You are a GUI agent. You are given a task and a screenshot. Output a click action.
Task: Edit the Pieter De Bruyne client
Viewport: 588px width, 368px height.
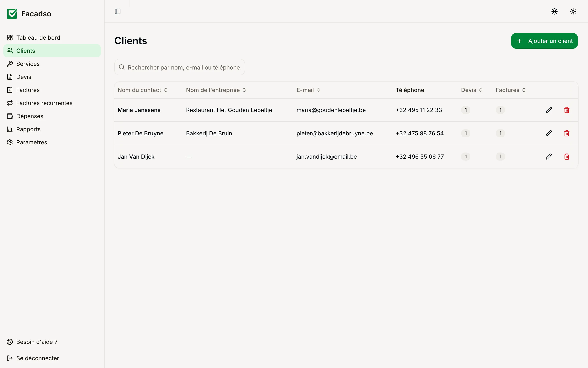tap(549, 133)
